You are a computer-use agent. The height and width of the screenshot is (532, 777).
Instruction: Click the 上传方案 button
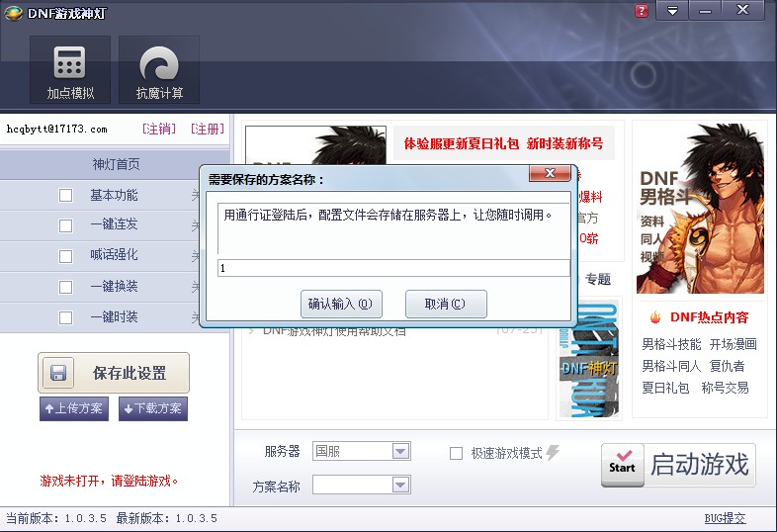coord(74,408)
